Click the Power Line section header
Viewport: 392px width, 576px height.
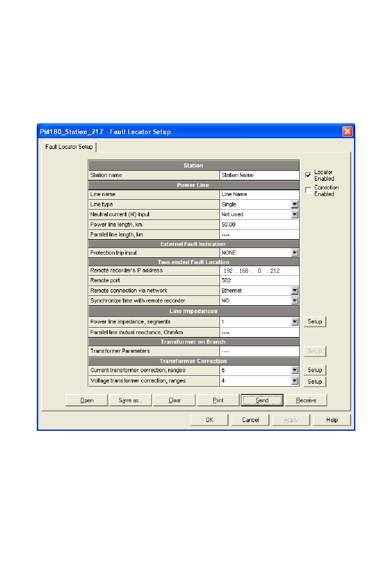click(x=194, y=185)
